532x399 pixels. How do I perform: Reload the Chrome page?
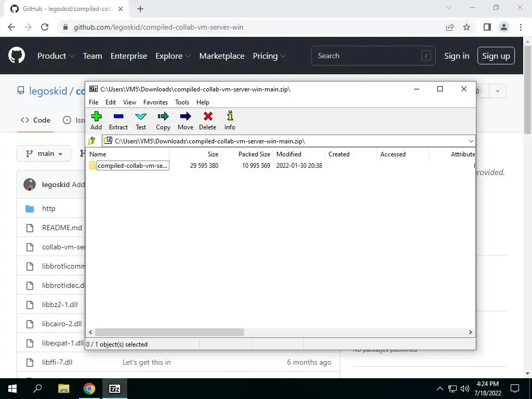point(45,27)
